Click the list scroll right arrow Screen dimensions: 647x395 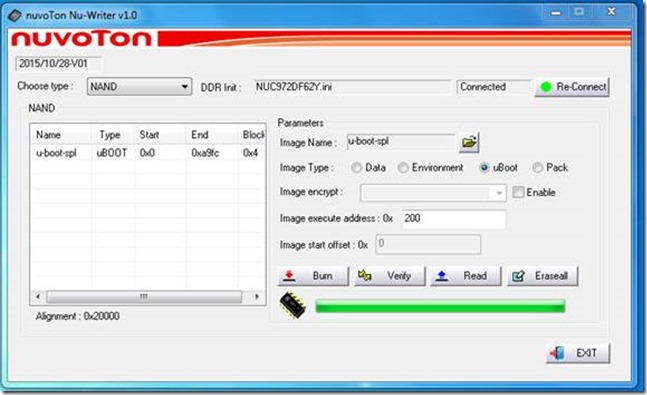pos(257,297)
